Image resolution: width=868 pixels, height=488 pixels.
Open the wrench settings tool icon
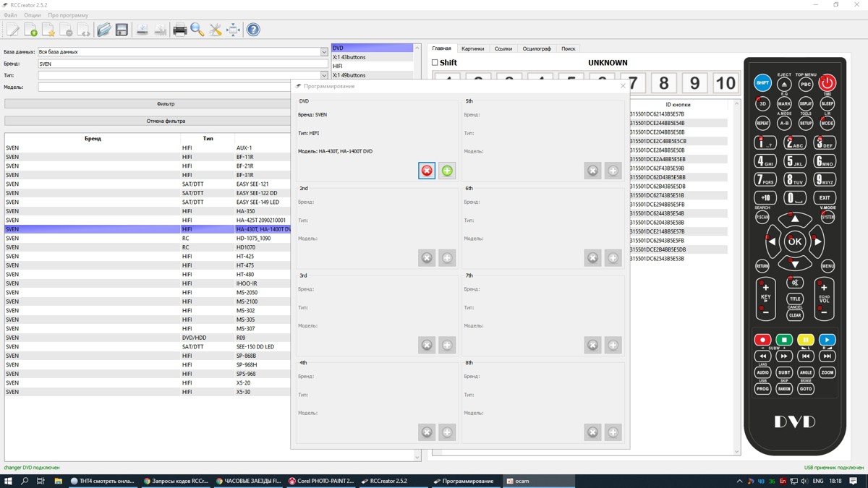pyautogui.click(x=216, y=30)
